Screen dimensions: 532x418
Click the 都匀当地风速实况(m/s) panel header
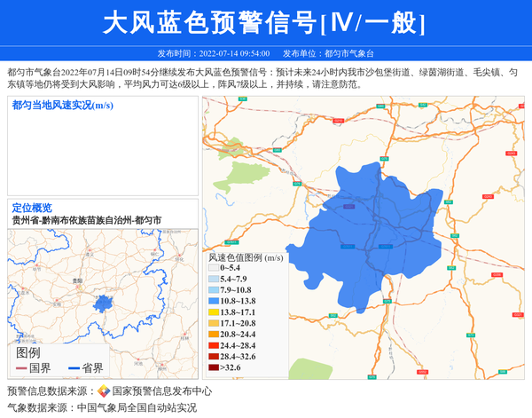pos(62,105)
